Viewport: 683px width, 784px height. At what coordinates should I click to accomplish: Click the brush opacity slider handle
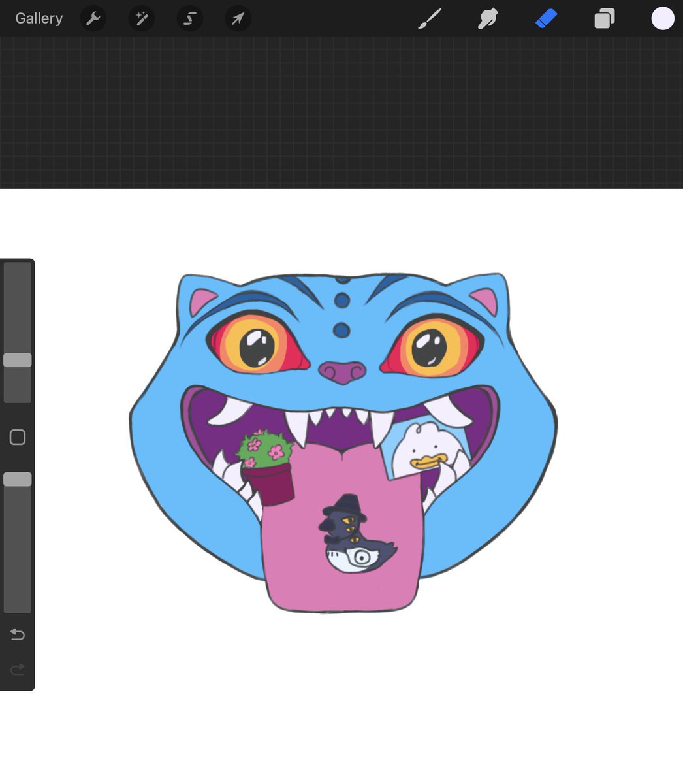click(18, 480)
